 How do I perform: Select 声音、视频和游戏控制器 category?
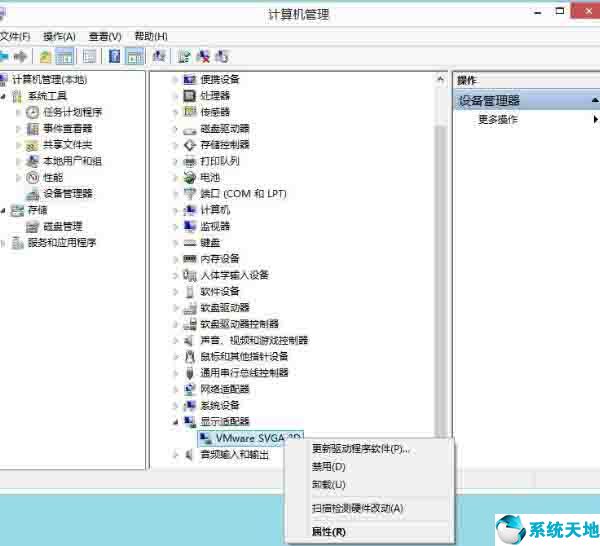coord(254,341)
